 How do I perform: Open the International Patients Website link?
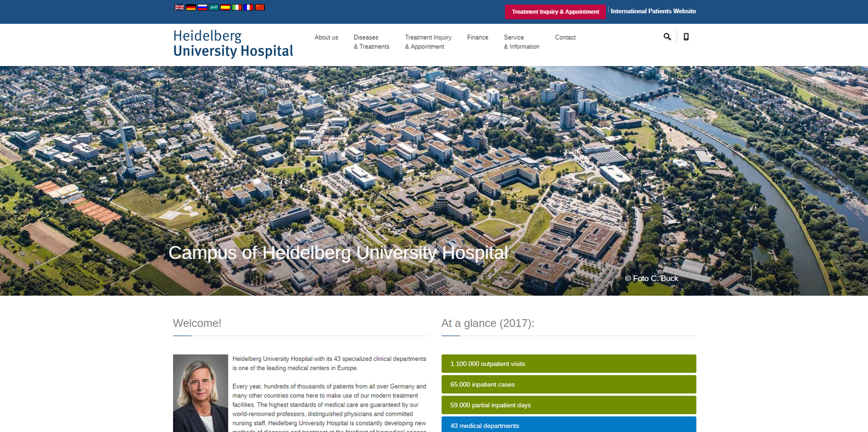[x=653, y=11]
